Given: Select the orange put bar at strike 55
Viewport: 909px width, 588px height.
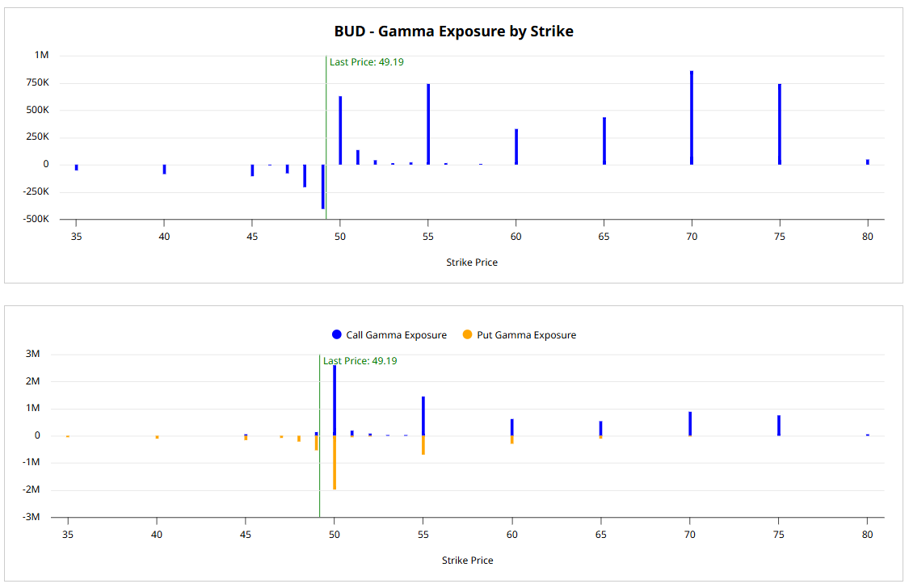Looking at the screenshot, I should (423, 445).
